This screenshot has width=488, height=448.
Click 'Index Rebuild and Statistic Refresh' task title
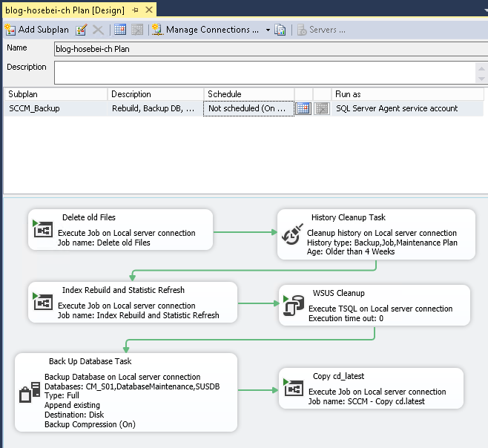click(x=123, y=290)
